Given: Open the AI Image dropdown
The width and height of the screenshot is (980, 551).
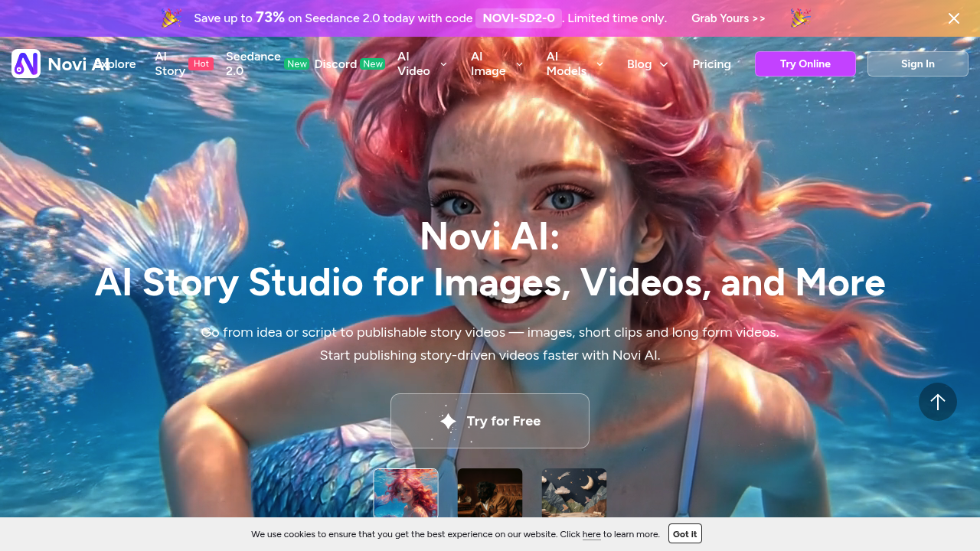Looking at the screenshot, I should tap(496, 64).
